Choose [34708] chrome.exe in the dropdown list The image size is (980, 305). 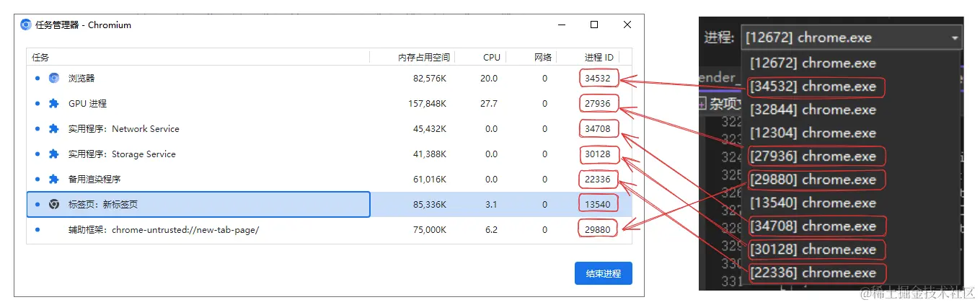[x=852, y=226]
